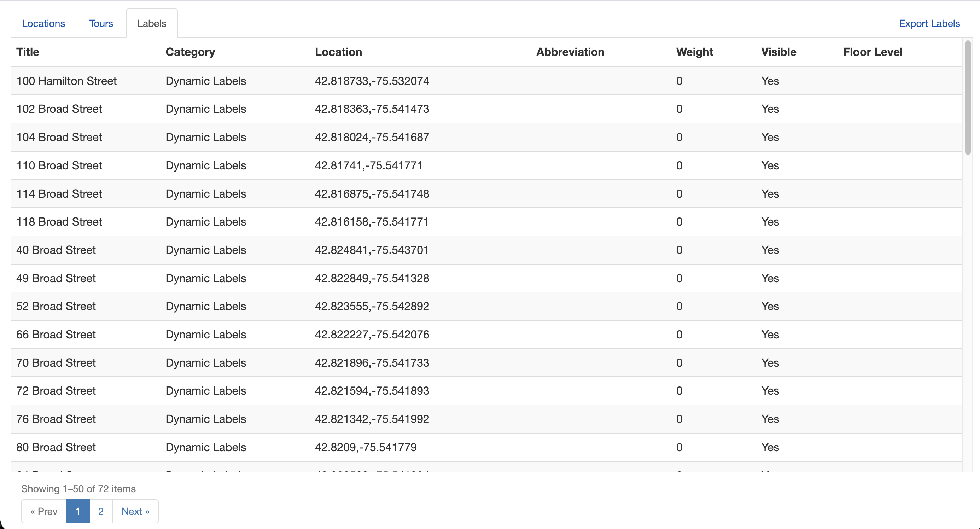This screenshot has height=529, width=980.
Task: Select the 80 Broad Street row
Action: [x=56, y=447]
